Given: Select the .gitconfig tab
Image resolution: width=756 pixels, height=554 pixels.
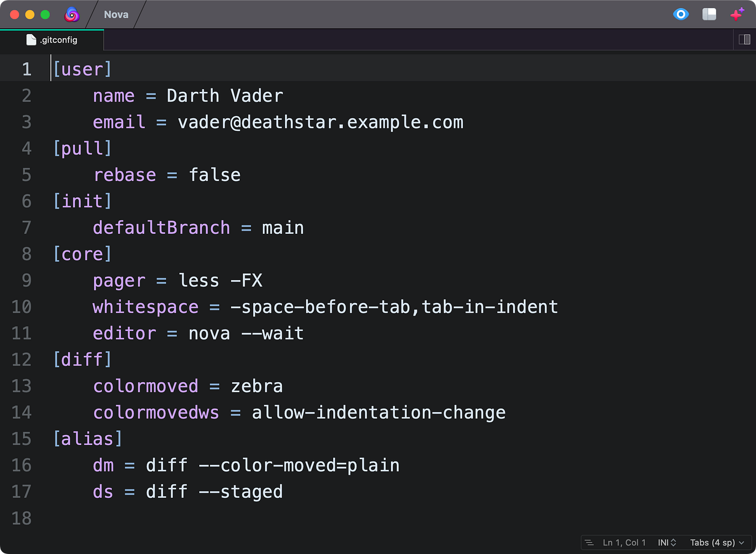Looking at the screenshot, I should (x=52, y=40).
